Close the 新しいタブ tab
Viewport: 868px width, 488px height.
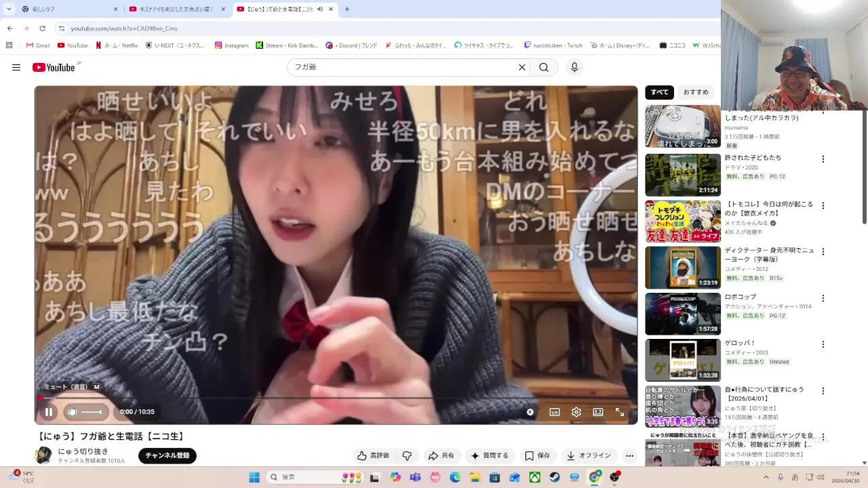(x=115, y=9)
